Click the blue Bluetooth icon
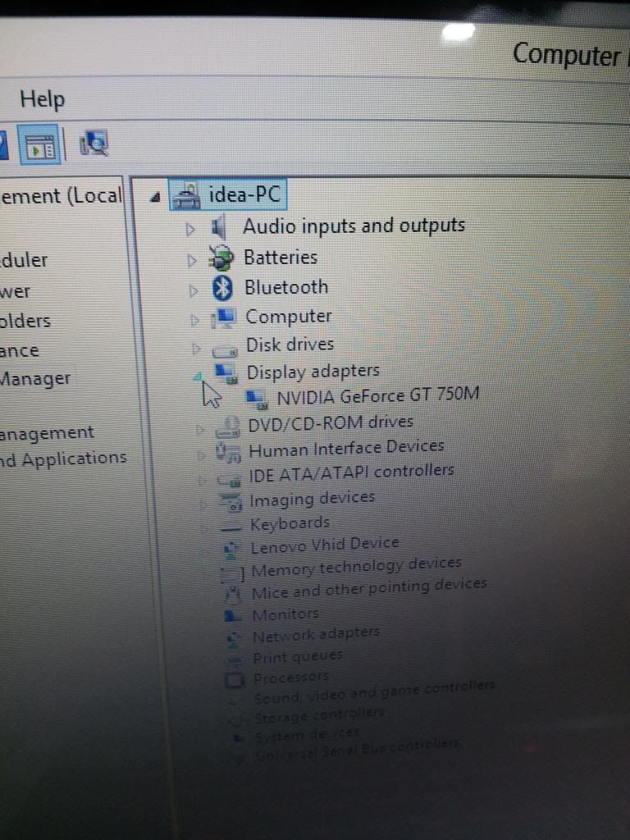Image resolution: width=630 pixels, height=840 pixels. click(x=223, y=288)
